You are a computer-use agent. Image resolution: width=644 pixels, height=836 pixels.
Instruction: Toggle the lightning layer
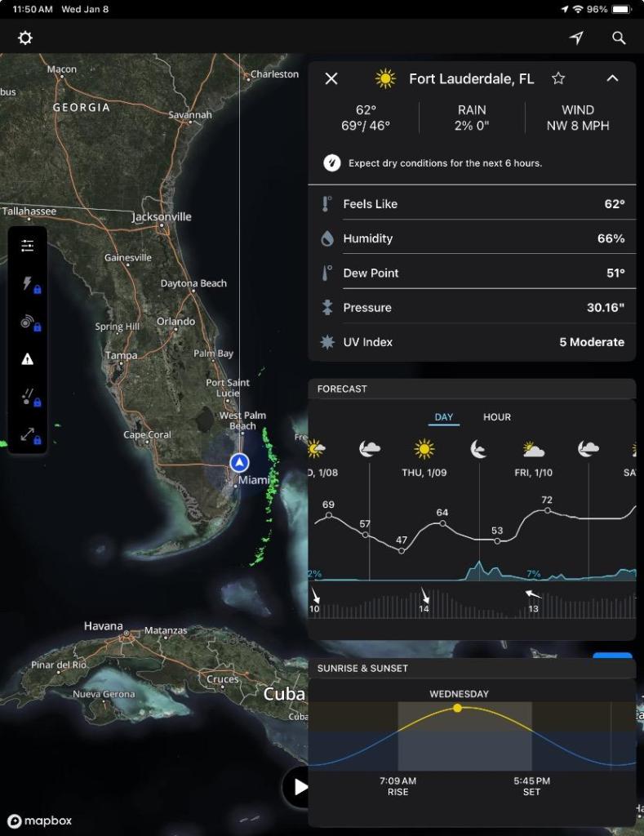pyautogui.click(x=28, y=284)
